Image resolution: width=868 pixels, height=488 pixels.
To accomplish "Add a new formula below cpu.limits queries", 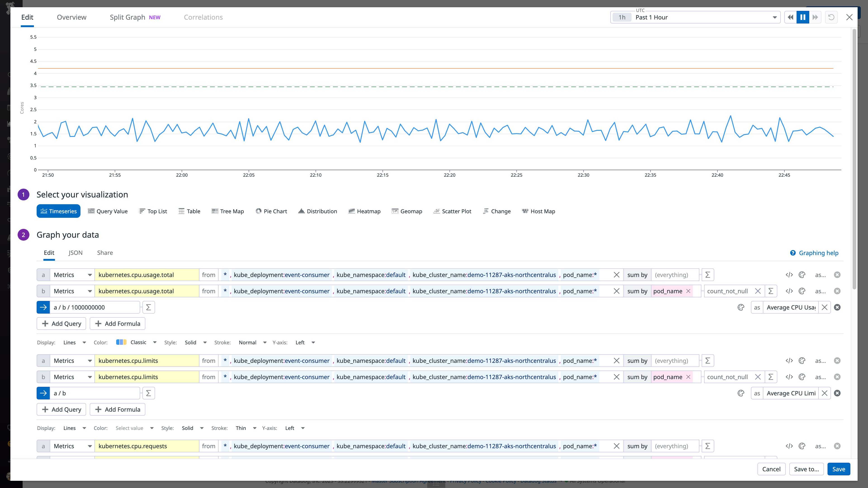I will coord(117,409).
